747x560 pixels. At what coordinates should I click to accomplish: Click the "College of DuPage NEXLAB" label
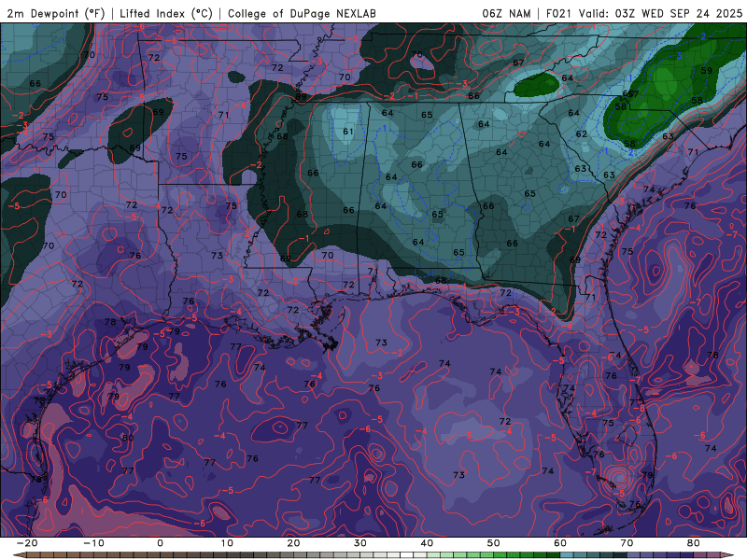[302, 14]
